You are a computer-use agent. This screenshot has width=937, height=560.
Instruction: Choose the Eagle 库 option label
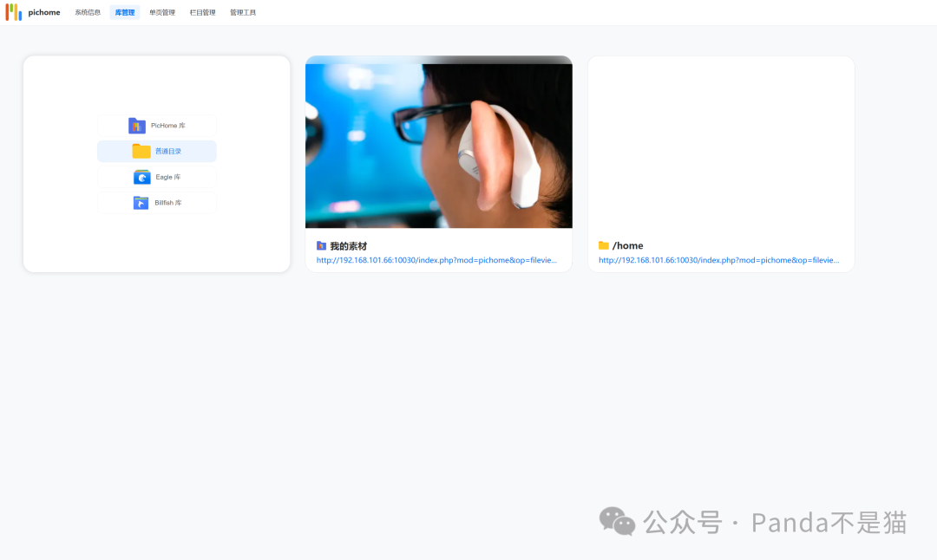(168, 178)
